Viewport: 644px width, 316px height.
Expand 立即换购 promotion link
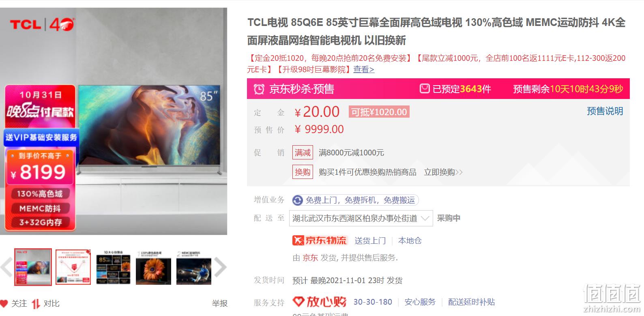tap(443, 172)
